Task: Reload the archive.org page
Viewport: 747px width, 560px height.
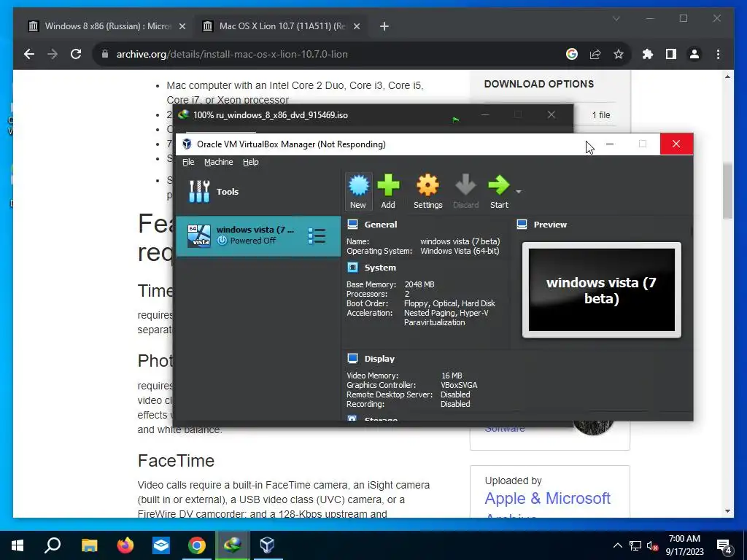Action: pyautogui.click(x=76, y=54)
